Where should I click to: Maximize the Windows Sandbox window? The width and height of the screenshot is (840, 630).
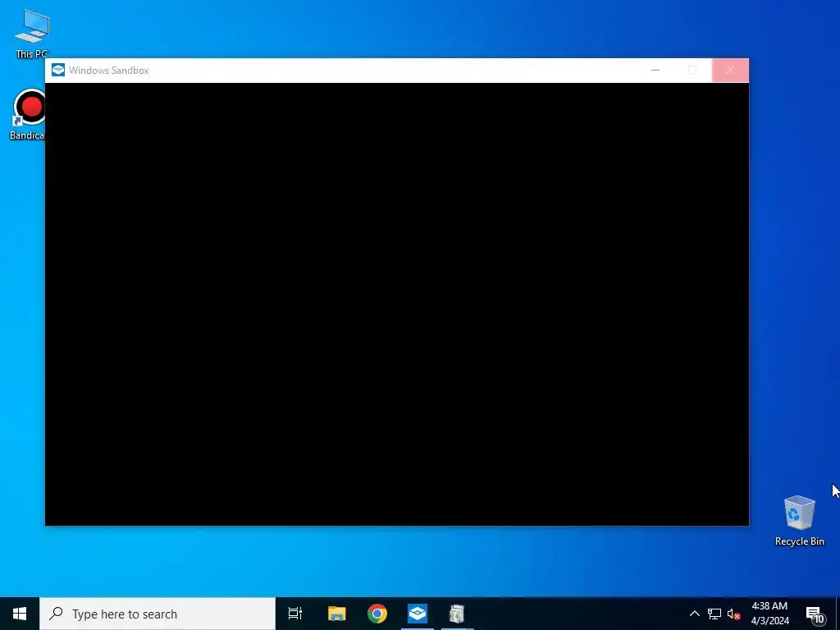tap(692, 71)
